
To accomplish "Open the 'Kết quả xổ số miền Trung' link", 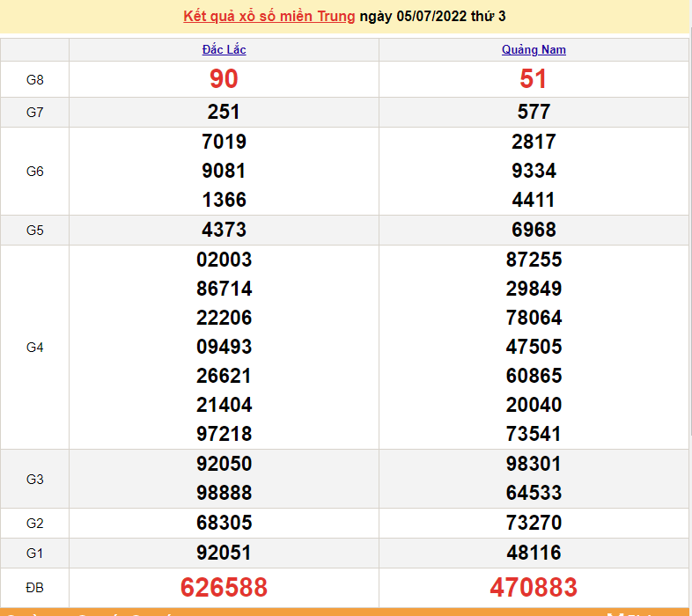I will [269, 17].
